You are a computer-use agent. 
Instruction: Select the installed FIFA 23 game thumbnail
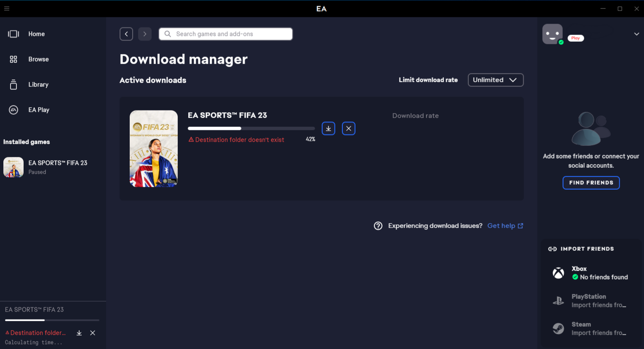[13, 167]
